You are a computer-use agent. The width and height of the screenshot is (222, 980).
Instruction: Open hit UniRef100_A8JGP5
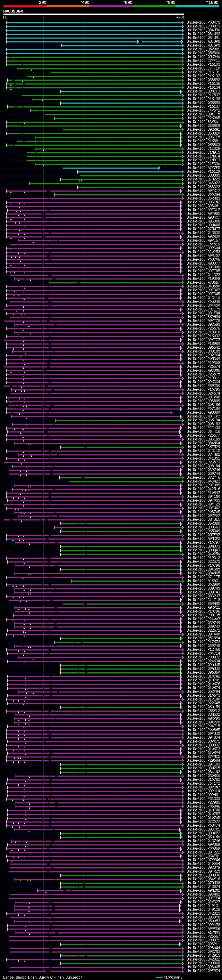(x=203, y=45)
